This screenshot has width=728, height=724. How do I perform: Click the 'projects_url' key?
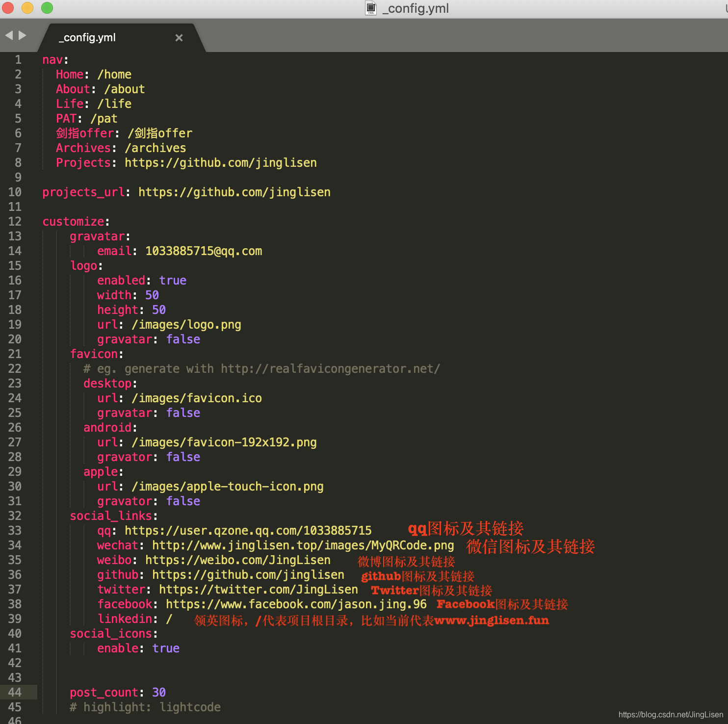(83, 192)
